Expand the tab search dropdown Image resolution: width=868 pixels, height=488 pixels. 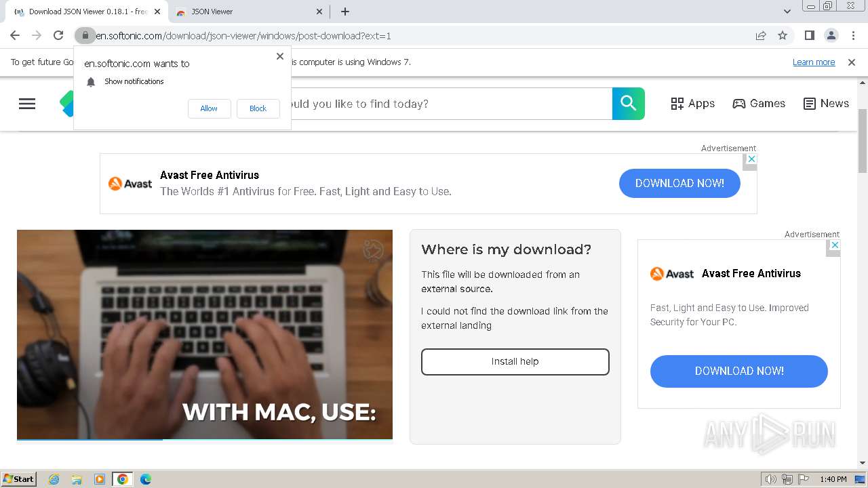coord(787,12)
